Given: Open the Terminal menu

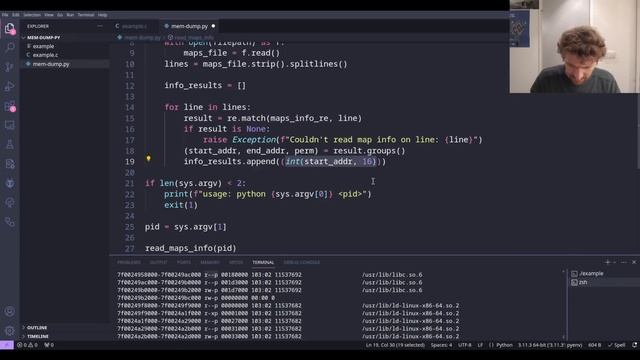Looking at the screenshot, I should point(86,15).
